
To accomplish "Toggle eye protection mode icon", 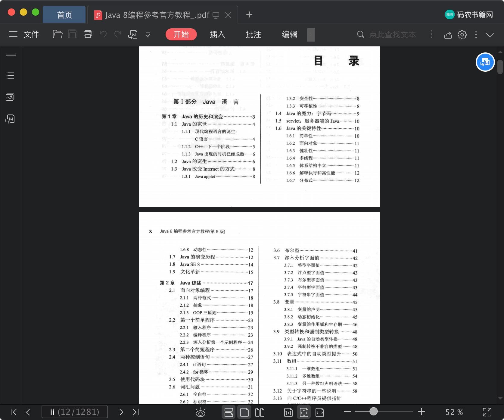I will (201, 412).
